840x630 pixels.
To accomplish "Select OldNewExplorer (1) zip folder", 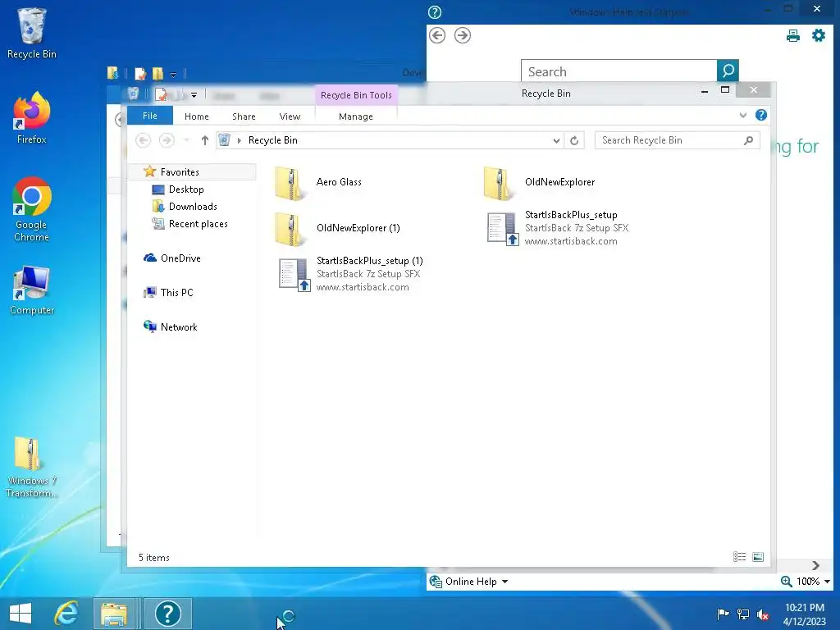I will pyautogui.click(x=337, y=228).
